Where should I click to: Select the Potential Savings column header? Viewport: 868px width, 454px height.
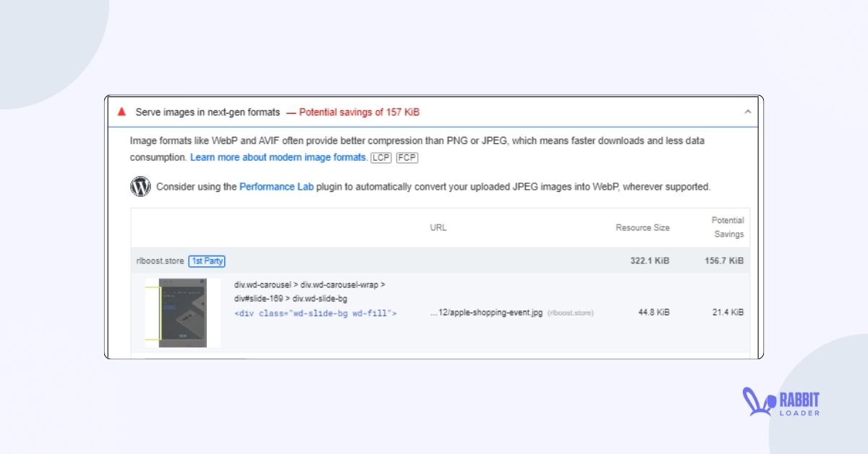(728, 226)
